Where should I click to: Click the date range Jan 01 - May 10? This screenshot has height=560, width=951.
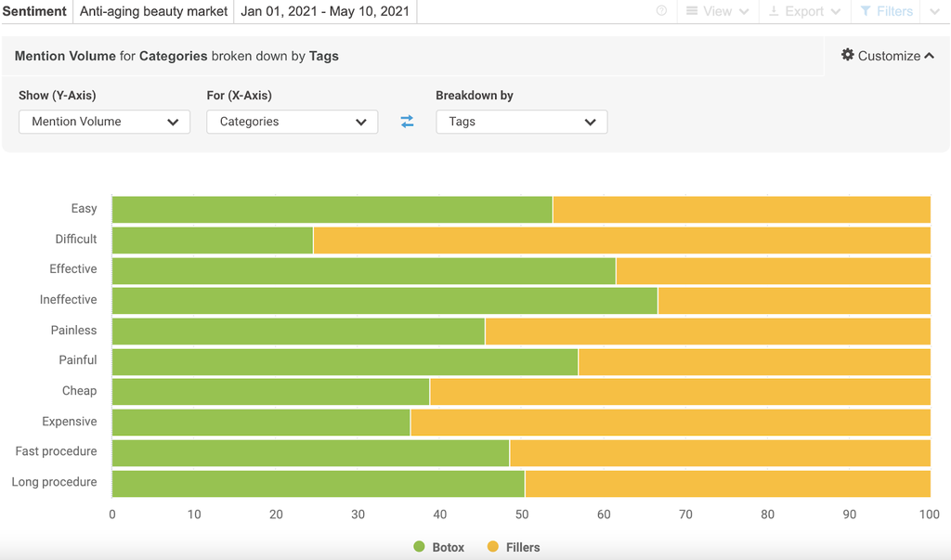tap(324, 11)
